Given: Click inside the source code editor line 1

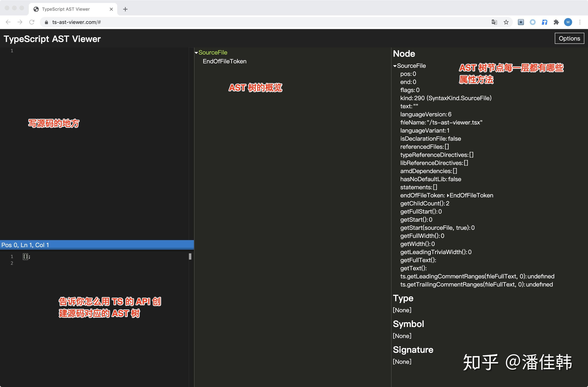Looking at the screenshot, I should tap(99, 51).
